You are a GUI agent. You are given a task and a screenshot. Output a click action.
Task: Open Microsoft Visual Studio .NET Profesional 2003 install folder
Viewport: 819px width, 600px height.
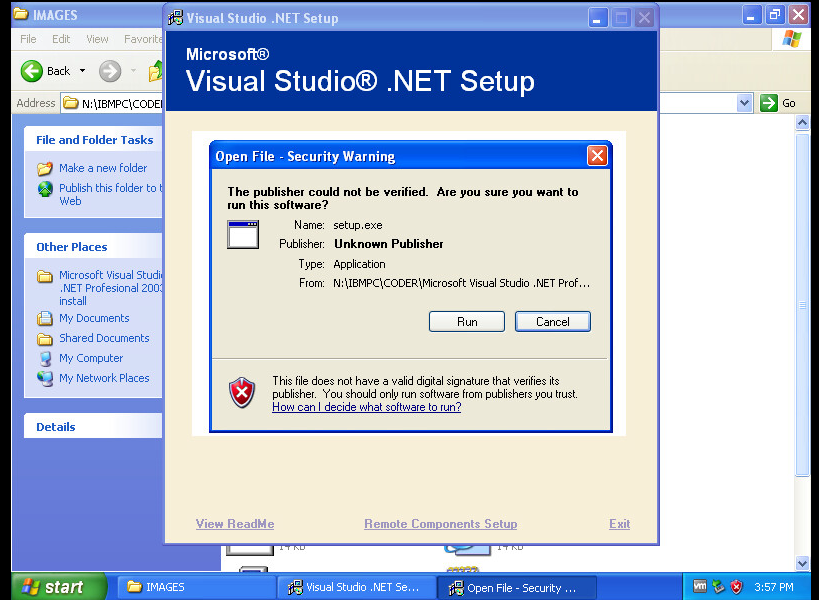pyautogui.click(x=111, y=288)
